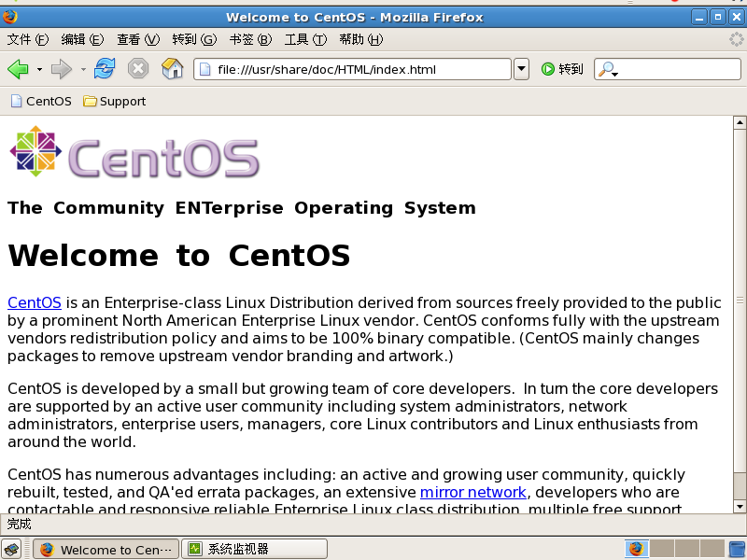Screen dimensions: 747x560
Task: Click the Show Desktop icon on the panel
Action: pos(11,549)
